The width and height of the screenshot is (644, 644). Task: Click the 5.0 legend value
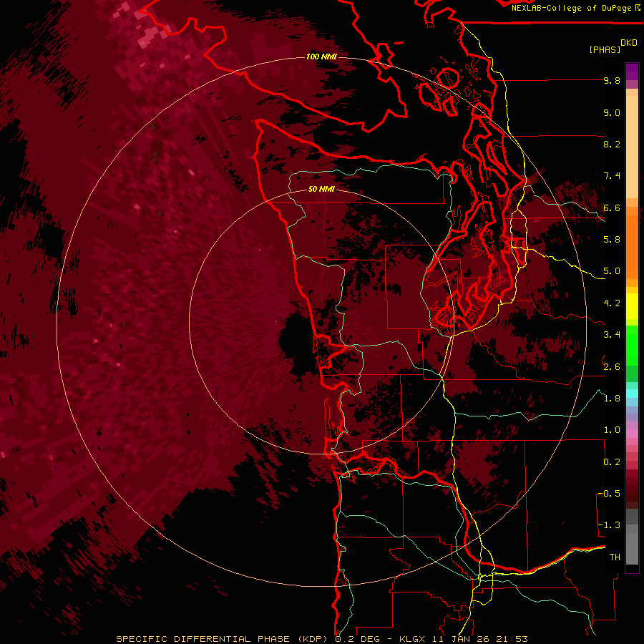click(x=612, y=271)
